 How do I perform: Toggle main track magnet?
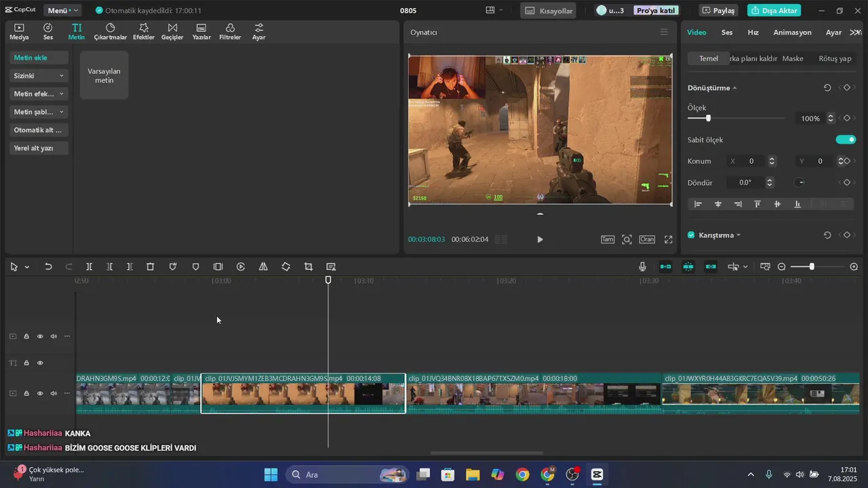click(x=666, y=267)
